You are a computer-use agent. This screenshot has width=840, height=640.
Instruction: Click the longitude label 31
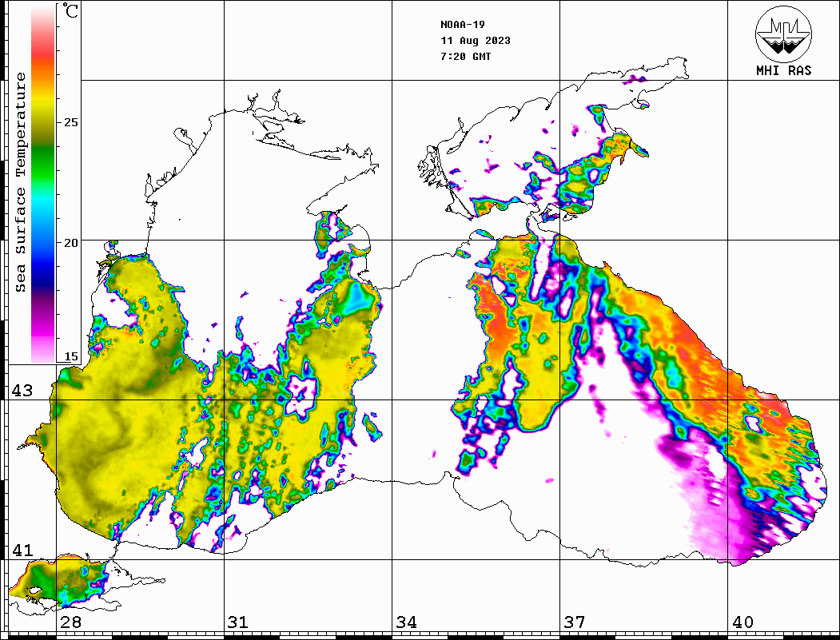pyautogui.click(x=238, y=622)
